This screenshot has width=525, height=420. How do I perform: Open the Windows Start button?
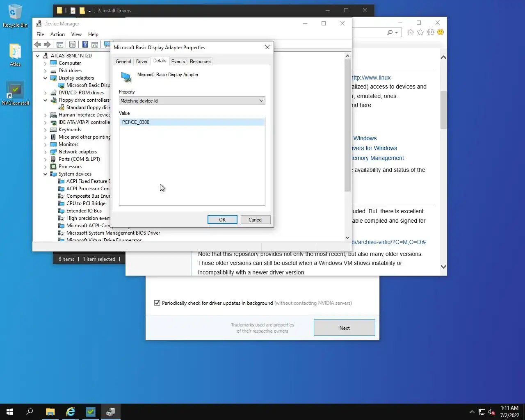[x=10, y=412]
